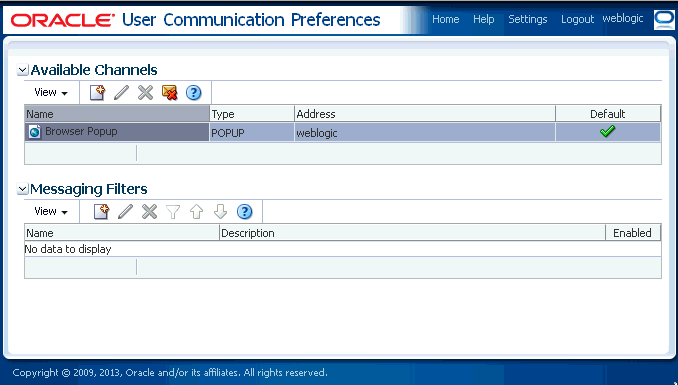
Task: Click the Oracle logo
Action: (63, 20)
